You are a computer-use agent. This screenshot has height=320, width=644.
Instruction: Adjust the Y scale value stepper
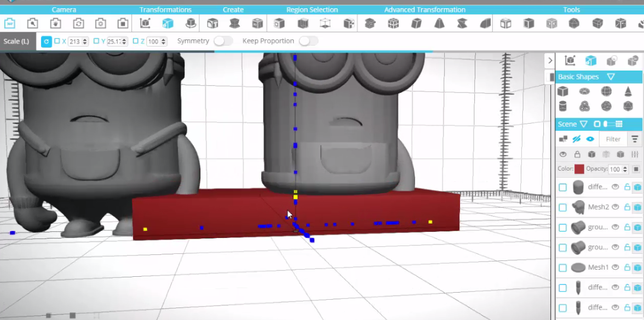pyautogui.click(x=124, y=42)
